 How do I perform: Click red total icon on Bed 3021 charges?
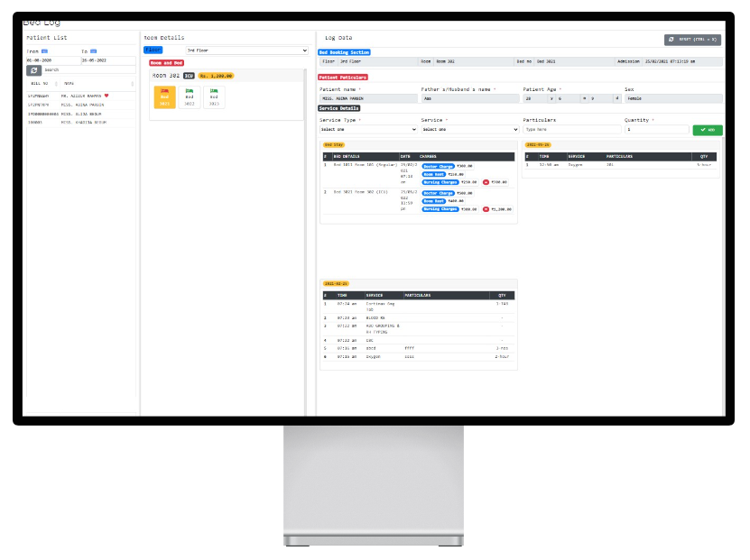pyautogui.click(x=486, y=208)
